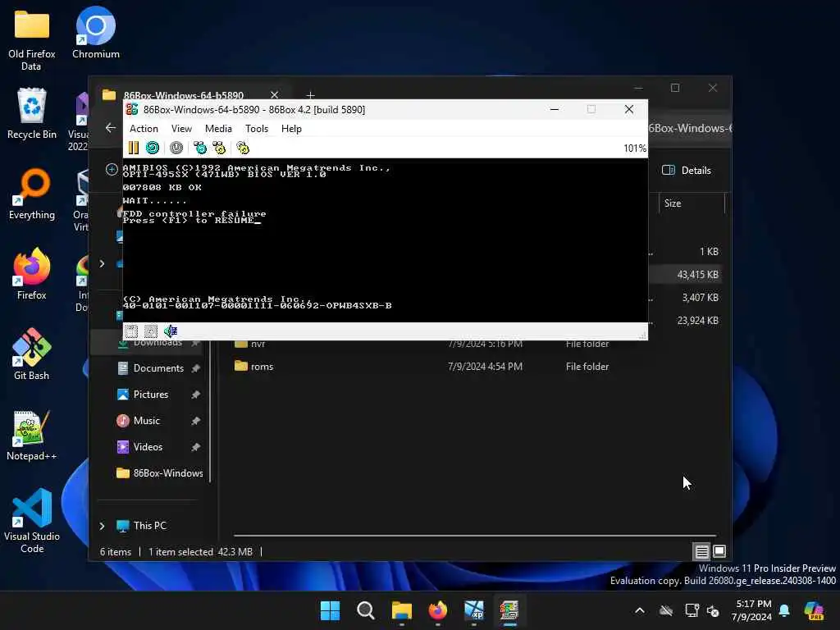Click the first floppy drive status icon
The height and width of the screenshot is (630, 840).
coord(131,331)
